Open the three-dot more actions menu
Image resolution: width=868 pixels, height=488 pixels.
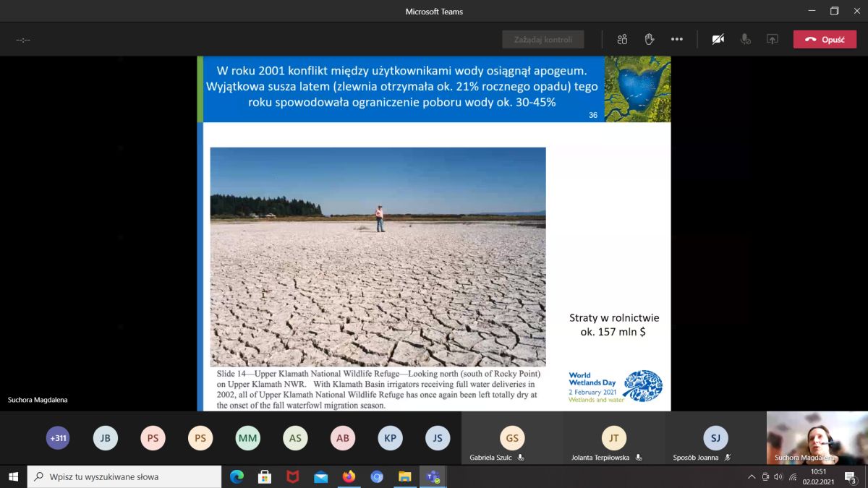(x=677, y=40)
